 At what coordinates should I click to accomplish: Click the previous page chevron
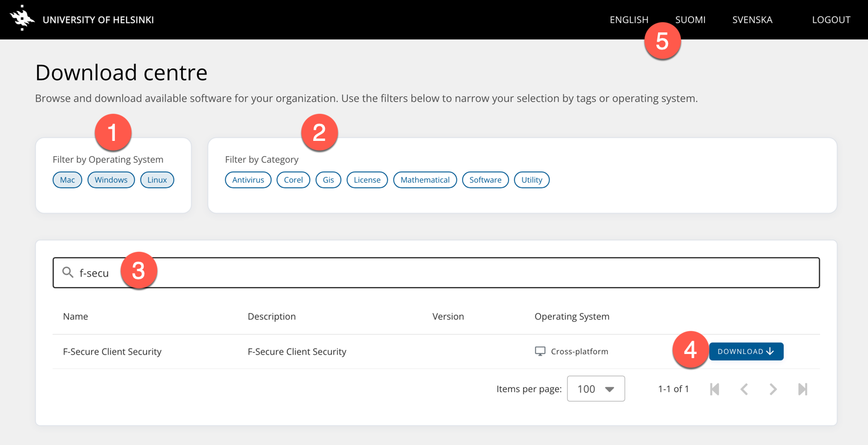click(x=744, y=389)
